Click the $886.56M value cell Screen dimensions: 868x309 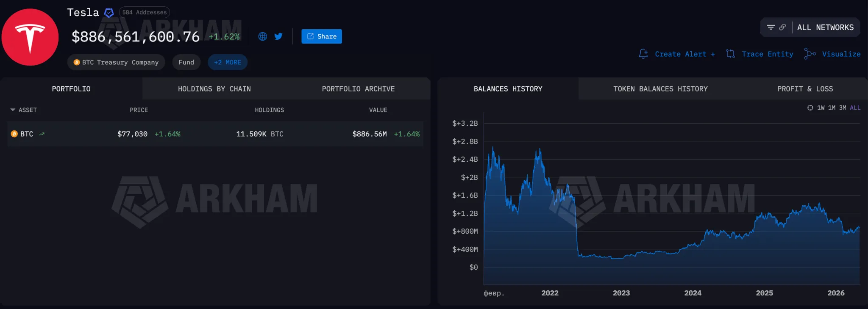tap(370, 134)
